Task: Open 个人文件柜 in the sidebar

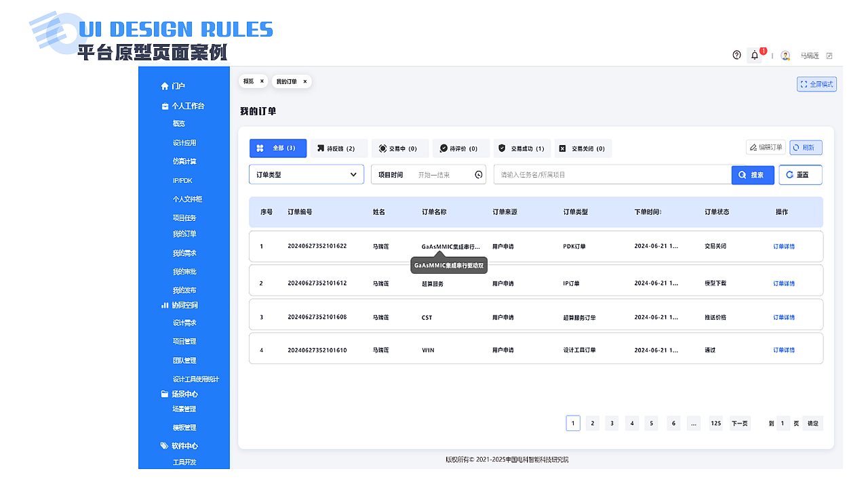Action: click(x=187, y=199)
